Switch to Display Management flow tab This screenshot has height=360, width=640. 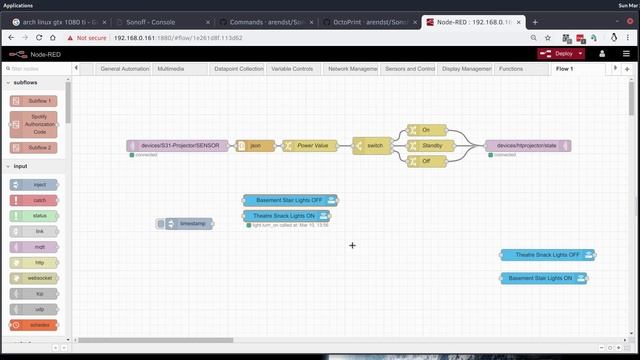[x=464, y=69]
